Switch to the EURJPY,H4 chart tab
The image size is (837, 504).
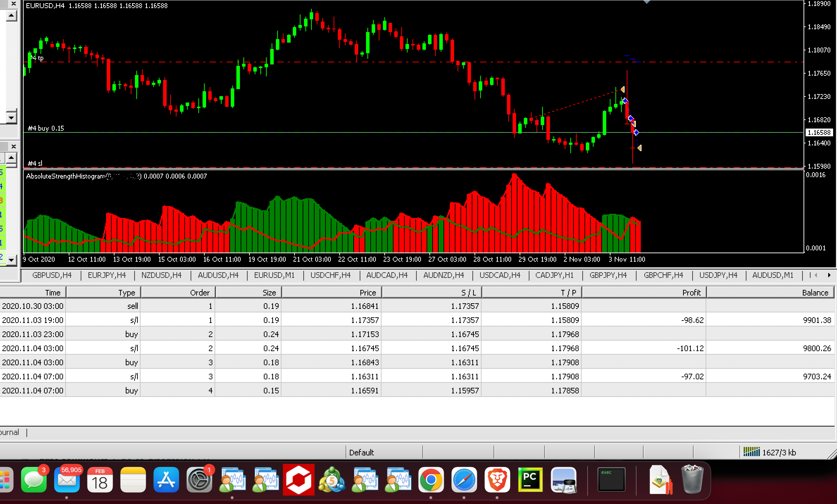pyautogui.click(x=107, y=275)
